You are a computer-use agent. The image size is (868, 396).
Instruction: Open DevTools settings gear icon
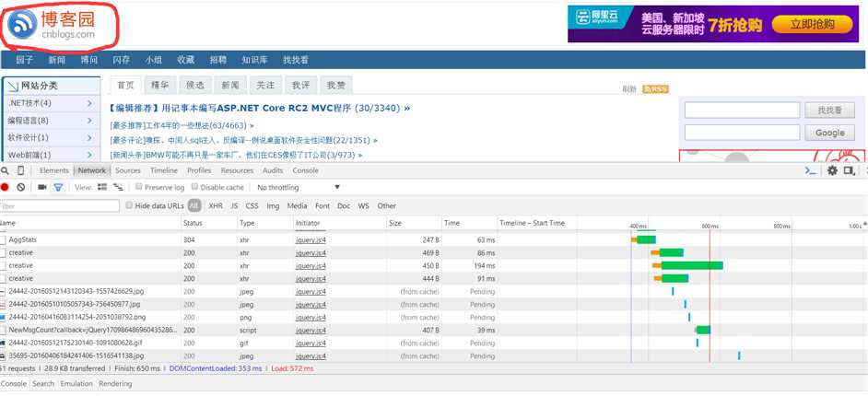(x=832, y=170)
